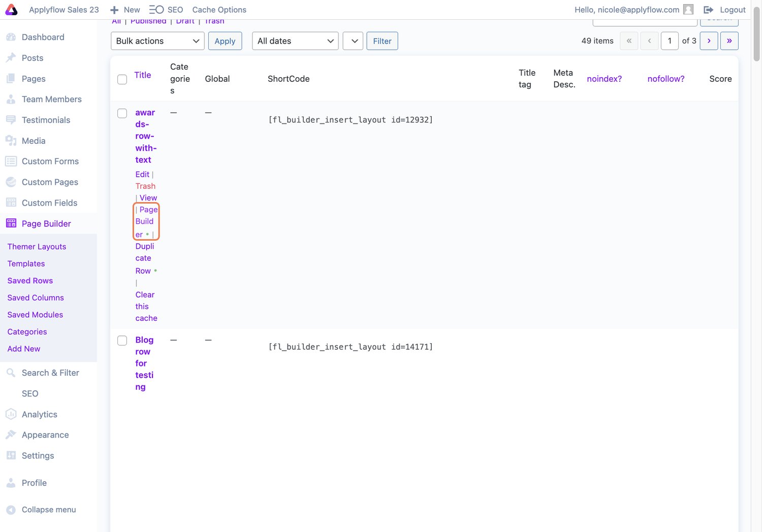Click Trash link under awards-row-with-text
Screen dimensions: 762x532
click(145, 186)
